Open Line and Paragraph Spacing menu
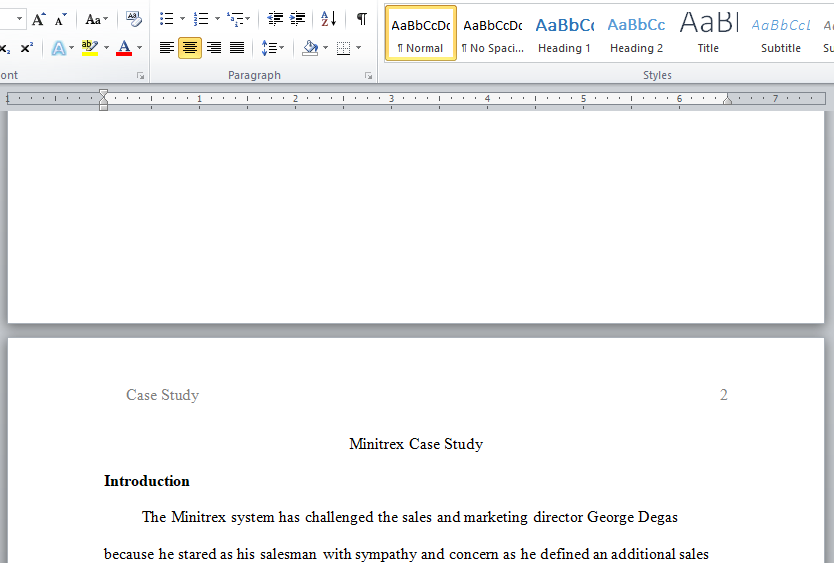This screenshot has height=563, width=834. tap(272, 48)
